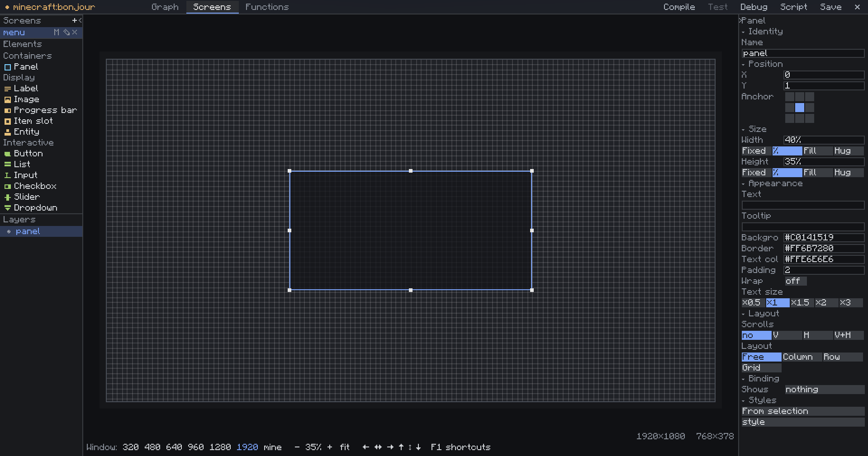Set Width mode to Fill
868x456 pixels.
point(818,150)
